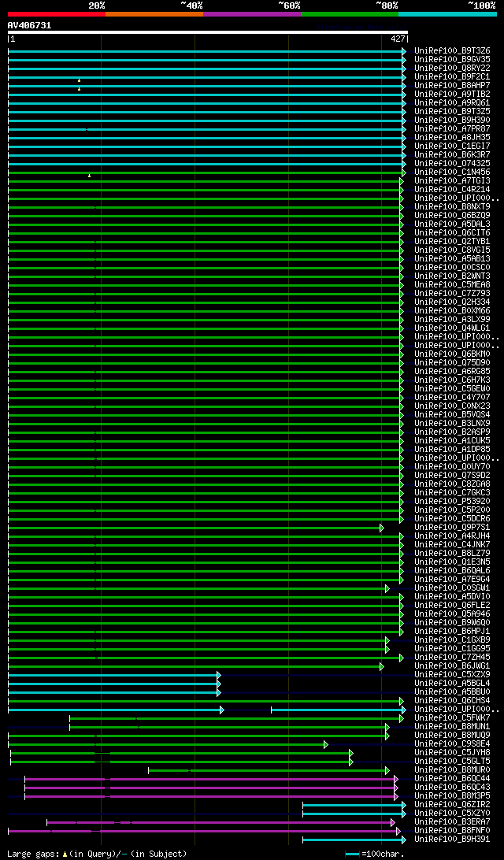Select the UniRef100_B6HPJ1 label

pos(453,632)
